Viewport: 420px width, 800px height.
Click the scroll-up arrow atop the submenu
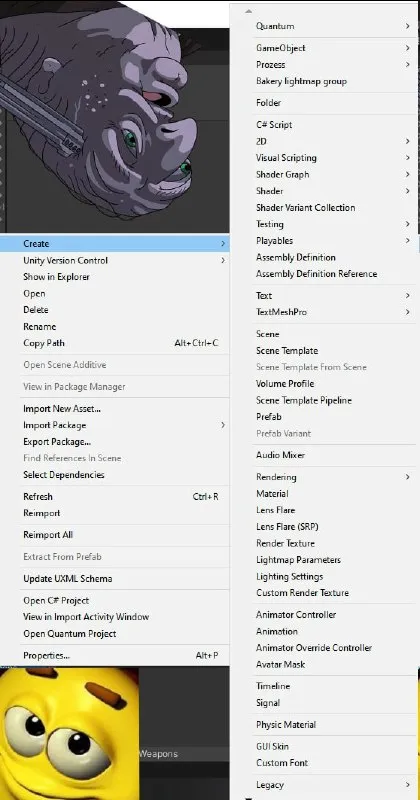click(x=249, y=11)
